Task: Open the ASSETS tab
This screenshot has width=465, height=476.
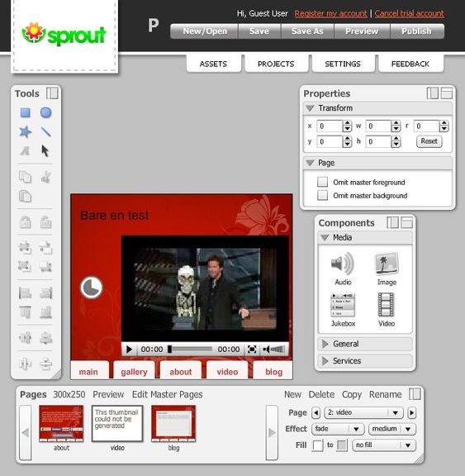Action: coord(213,64)
